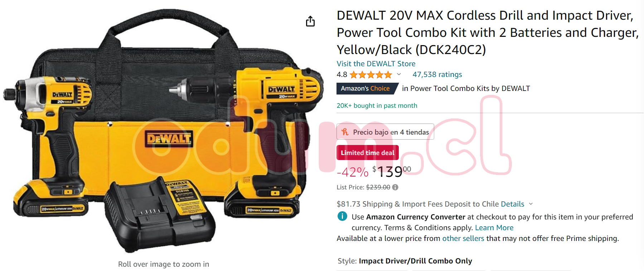
Task: Click the $139 deal price
Action: 392,172
